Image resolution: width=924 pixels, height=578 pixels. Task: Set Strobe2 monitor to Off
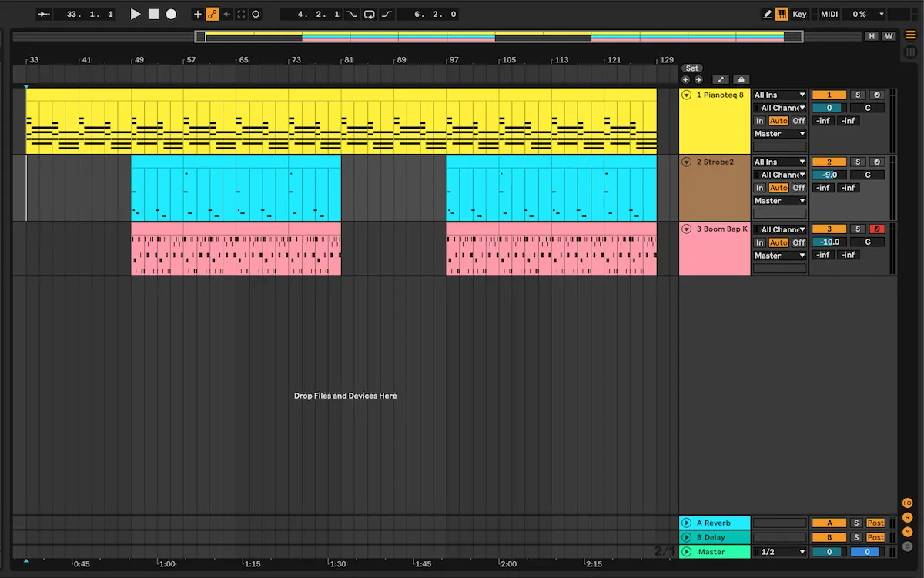[x=798, y=188]
